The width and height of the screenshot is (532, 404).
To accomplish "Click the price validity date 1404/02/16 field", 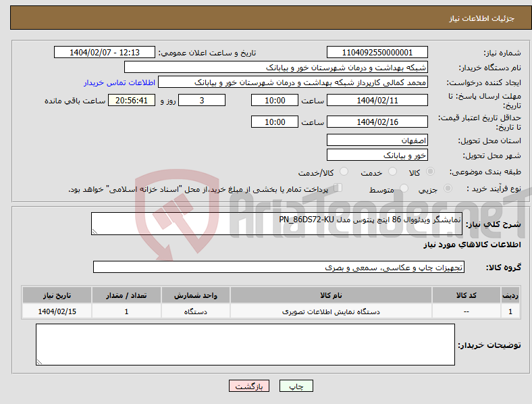I will pyautogui.click(x=377, y=122).
